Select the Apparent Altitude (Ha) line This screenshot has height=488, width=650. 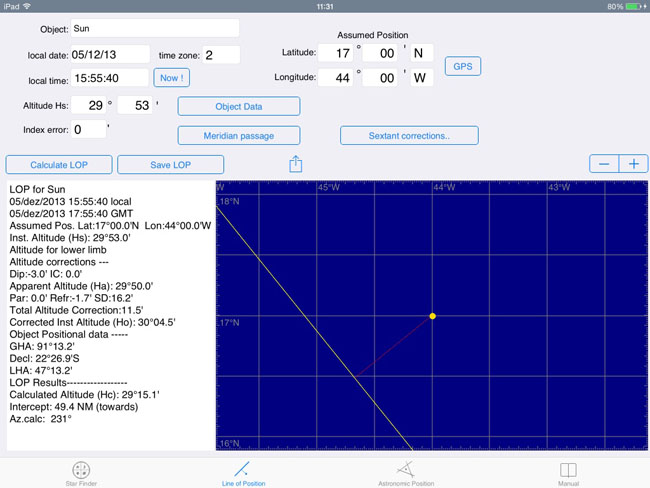(x=81, y=286)
